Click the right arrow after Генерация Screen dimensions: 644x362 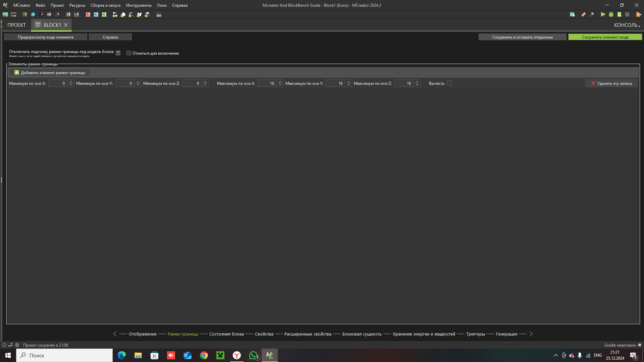point(531,334)
